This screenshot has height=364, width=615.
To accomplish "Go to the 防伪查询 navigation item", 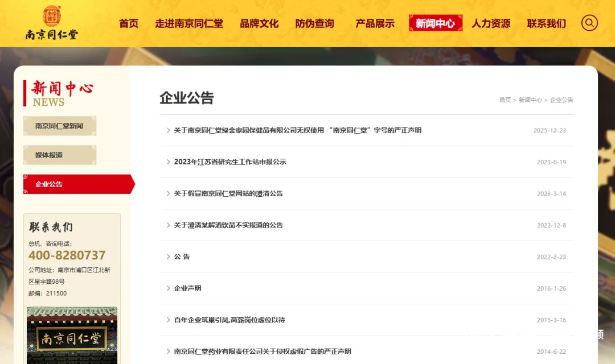I will pos(314,23).
